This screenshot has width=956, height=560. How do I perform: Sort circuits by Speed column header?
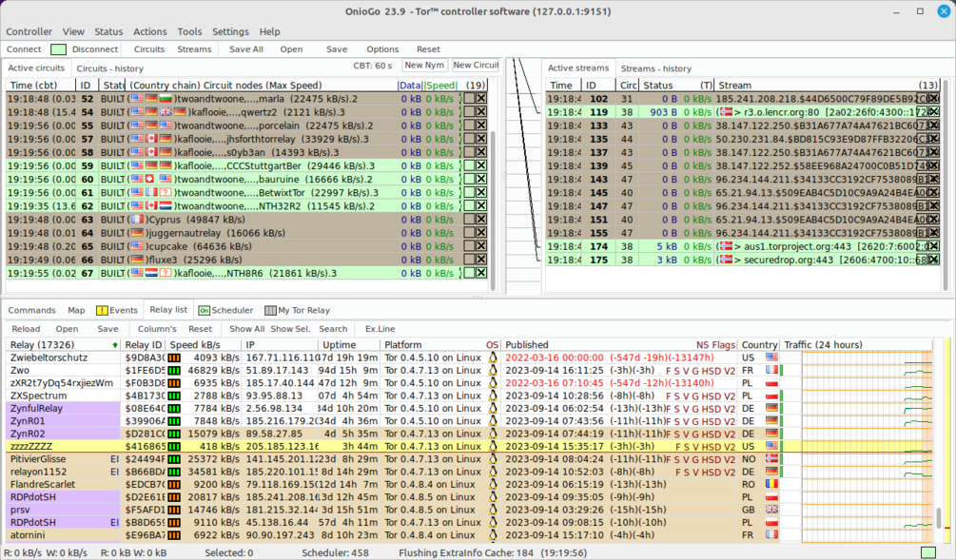(440, 86)
